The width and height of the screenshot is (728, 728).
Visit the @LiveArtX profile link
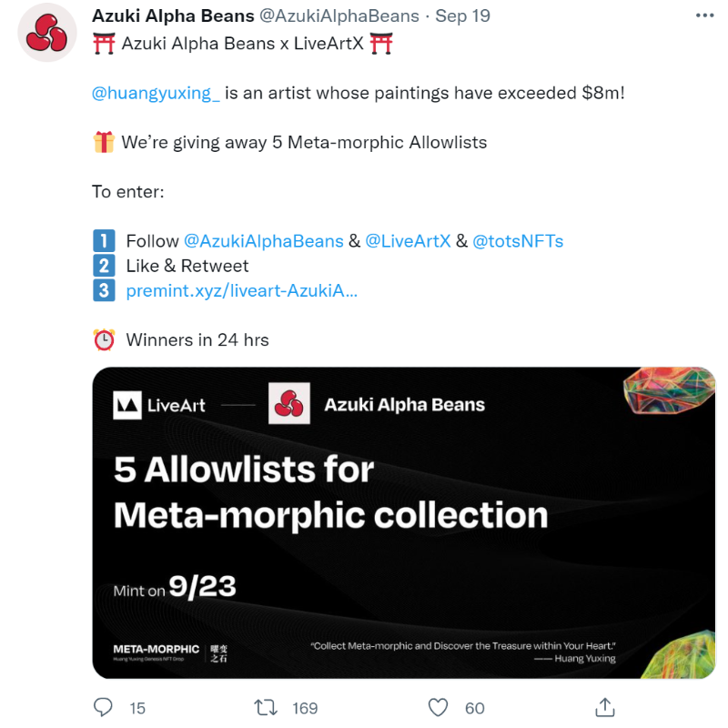(x=408, y=241)
